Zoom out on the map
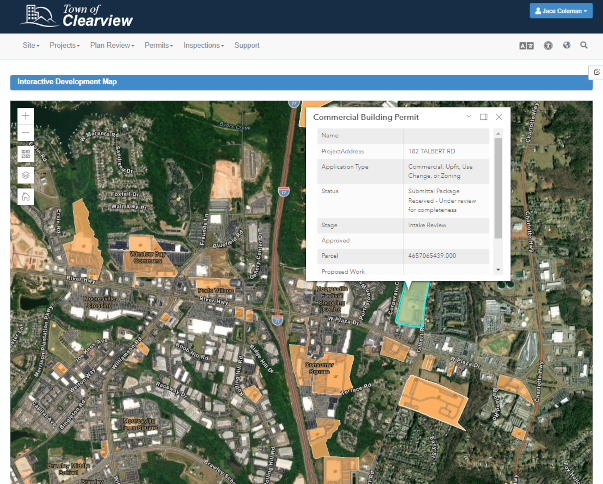The image size is (603, 484). (x=26, y=133)
